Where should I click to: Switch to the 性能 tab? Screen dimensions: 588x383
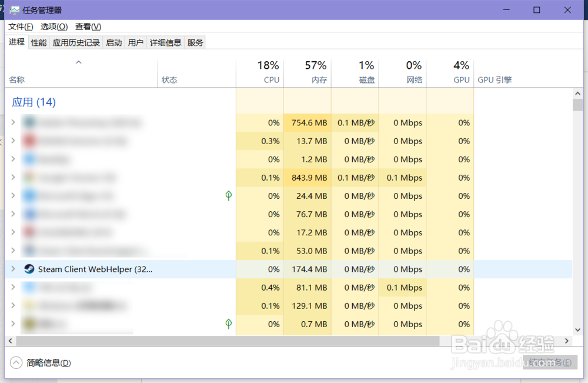tap(39, 43)
